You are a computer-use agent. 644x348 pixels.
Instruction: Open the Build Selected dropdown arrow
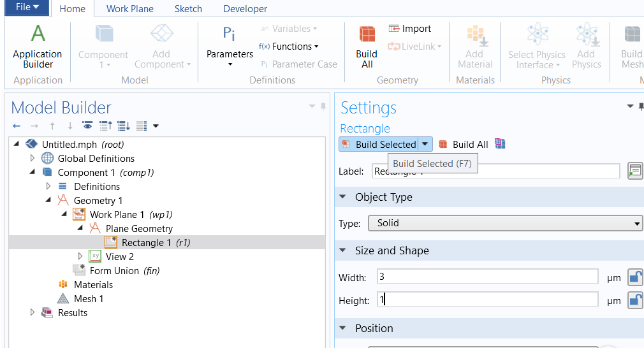point(425,144)
